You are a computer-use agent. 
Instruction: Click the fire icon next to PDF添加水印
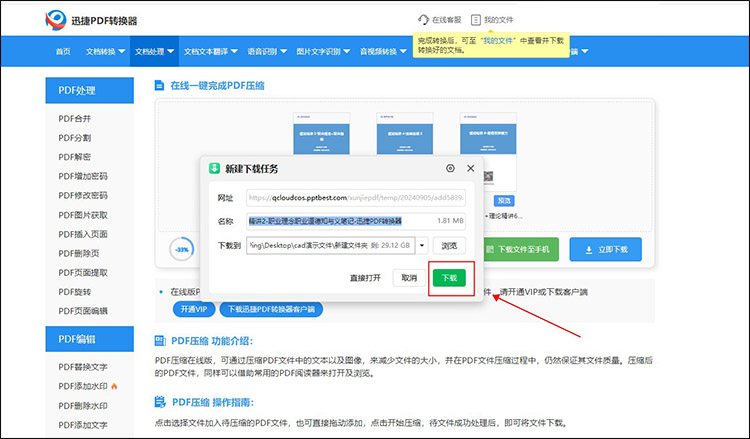pos(114,386)
